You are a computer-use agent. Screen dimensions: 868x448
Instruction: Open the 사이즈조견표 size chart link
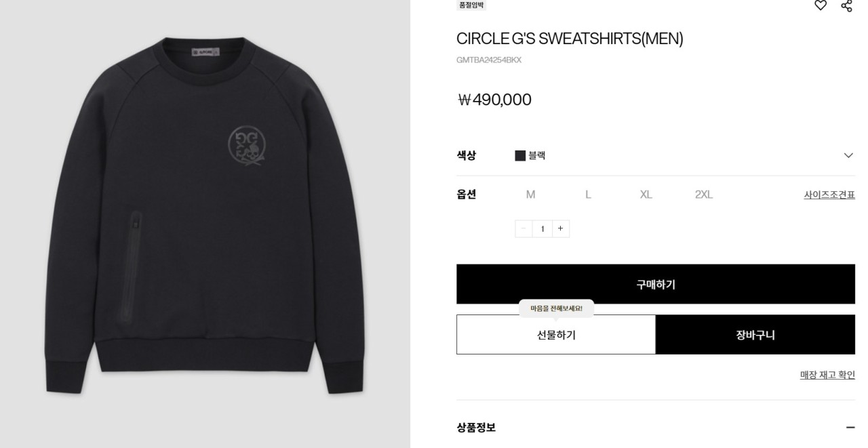click(x=829, y=195)
